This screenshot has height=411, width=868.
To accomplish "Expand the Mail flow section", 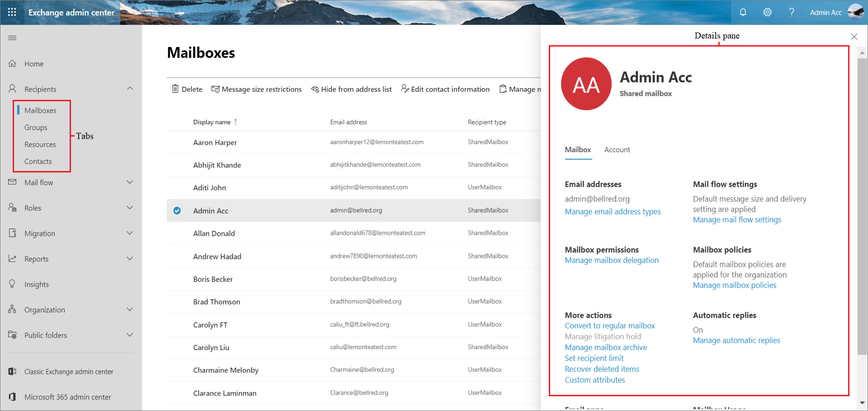I will coord(130,182).
